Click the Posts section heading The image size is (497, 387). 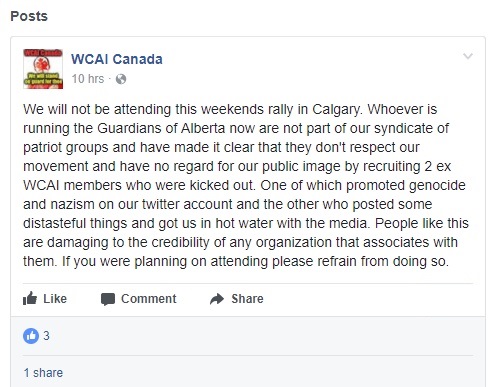tap(29, 16)
